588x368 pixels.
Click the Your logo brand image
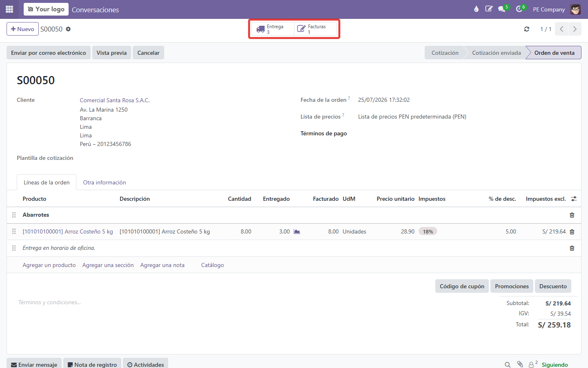pyautogui.click(x=46, y=9)
